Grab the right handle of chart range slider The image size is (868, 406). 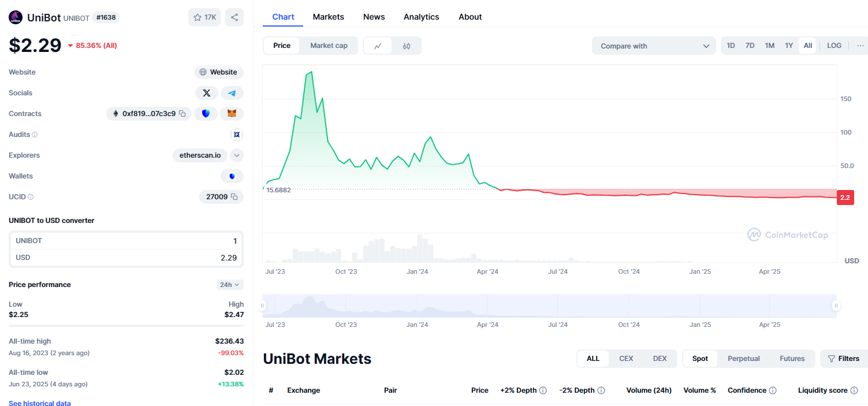click(835, 306)
